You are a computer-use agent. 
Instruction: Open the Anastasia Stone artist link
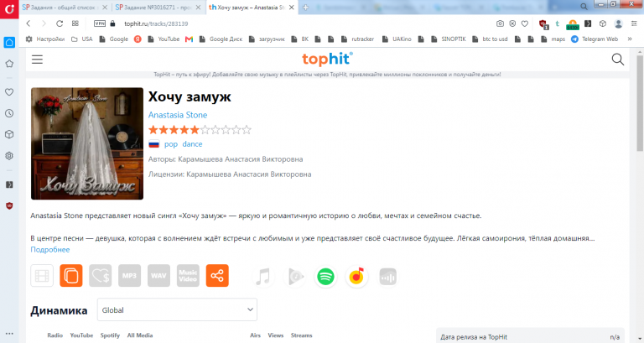point(178,115)
